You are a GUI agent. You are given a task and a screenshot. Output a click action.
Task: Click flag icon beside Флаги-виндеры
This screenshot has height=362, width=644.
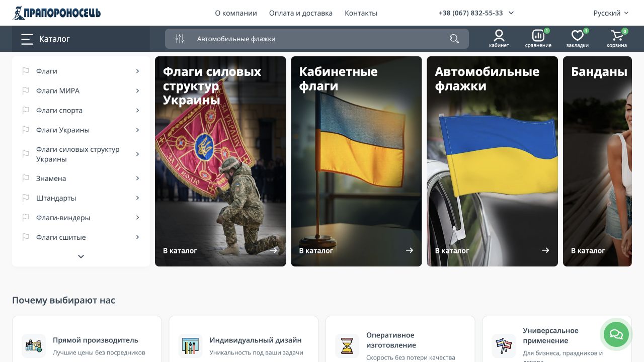pos(26,218)
